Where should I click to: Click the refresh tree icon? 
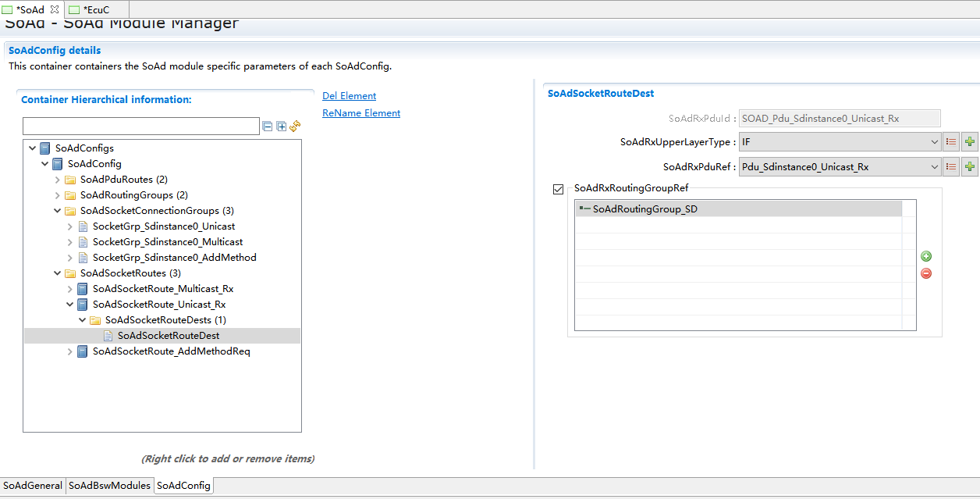coord(295,126)
